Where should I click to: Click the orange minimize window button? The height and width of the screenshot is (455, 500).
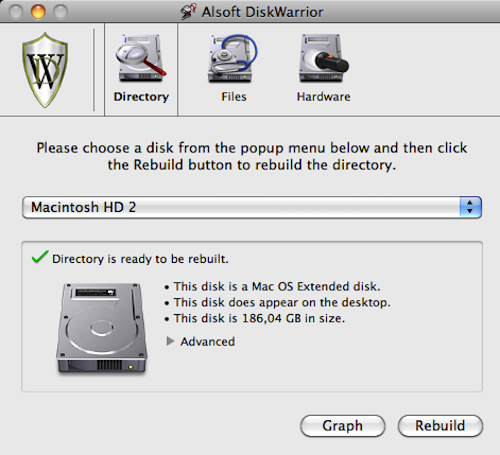(x=38, y=12)
